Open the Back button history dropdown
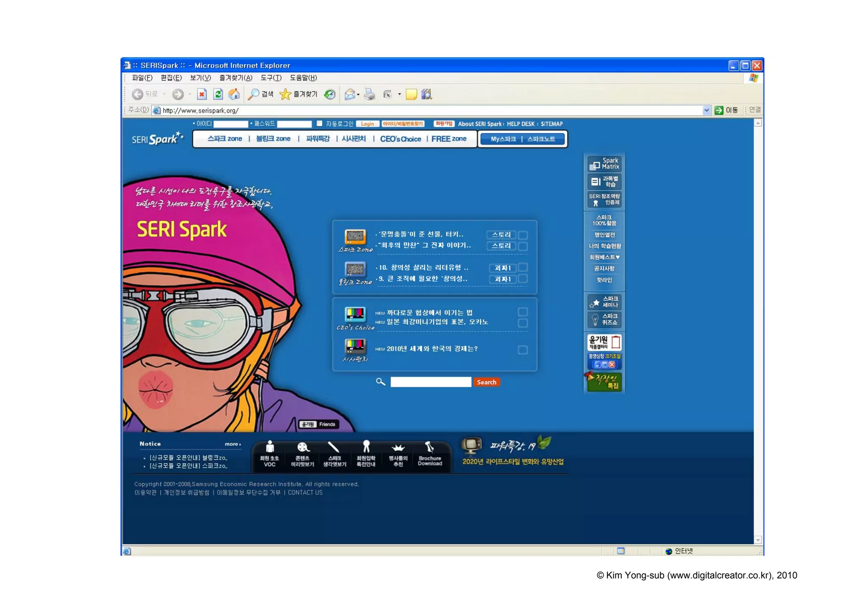 pyautogui.click(x=164, y=94)
